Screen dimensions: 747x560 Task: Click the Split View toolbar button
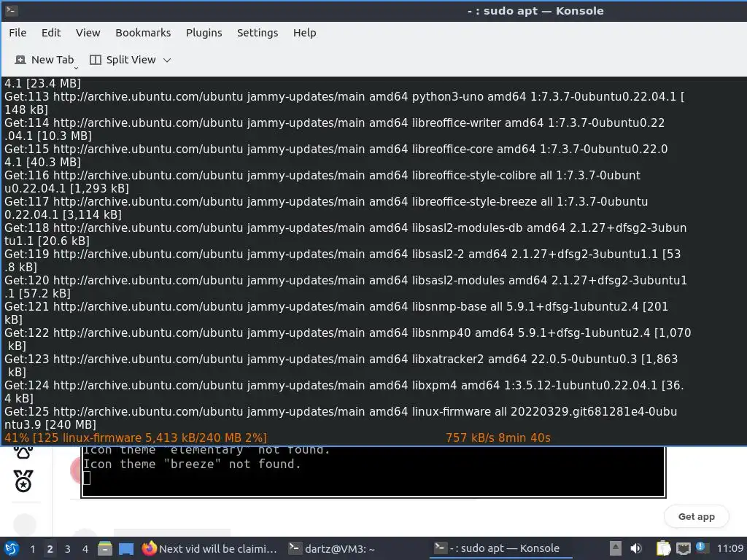tap(123, 60)
